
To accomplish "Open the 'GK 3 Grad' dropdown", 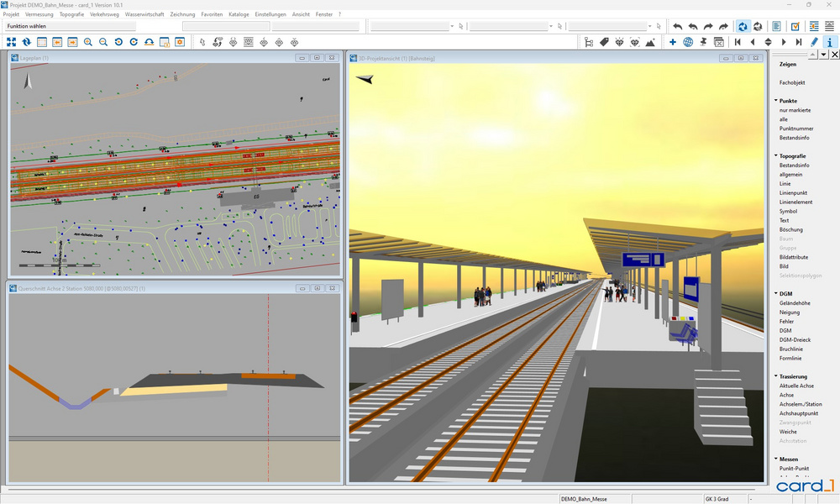I will click(719, 496).
